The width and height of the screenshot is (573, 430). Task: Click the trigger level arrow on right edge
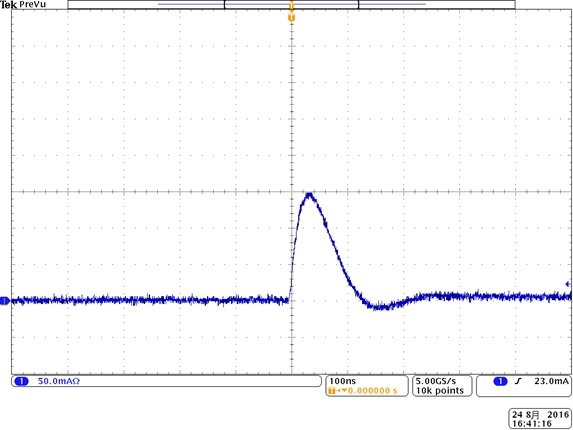(568, 284)
